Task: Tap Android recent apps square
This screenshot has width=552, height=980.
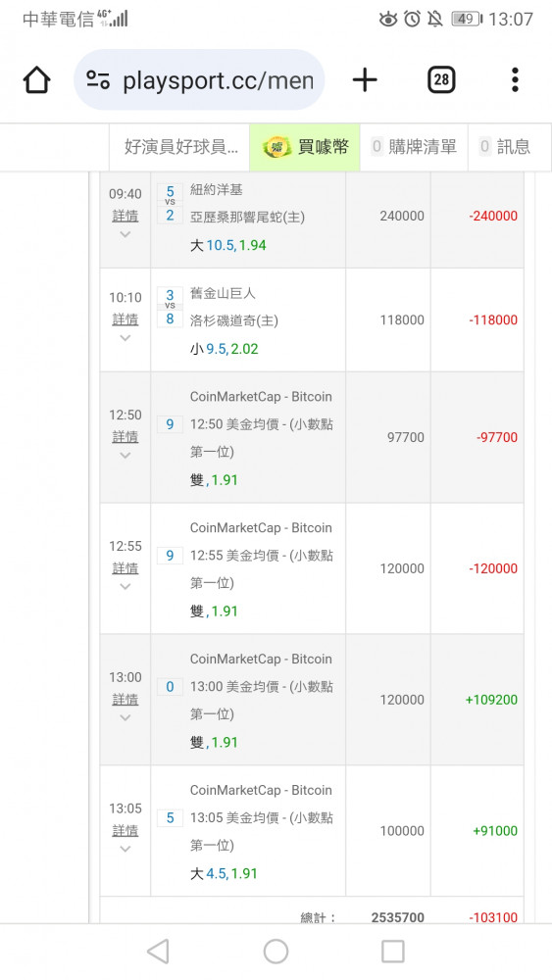Action: 393,952
